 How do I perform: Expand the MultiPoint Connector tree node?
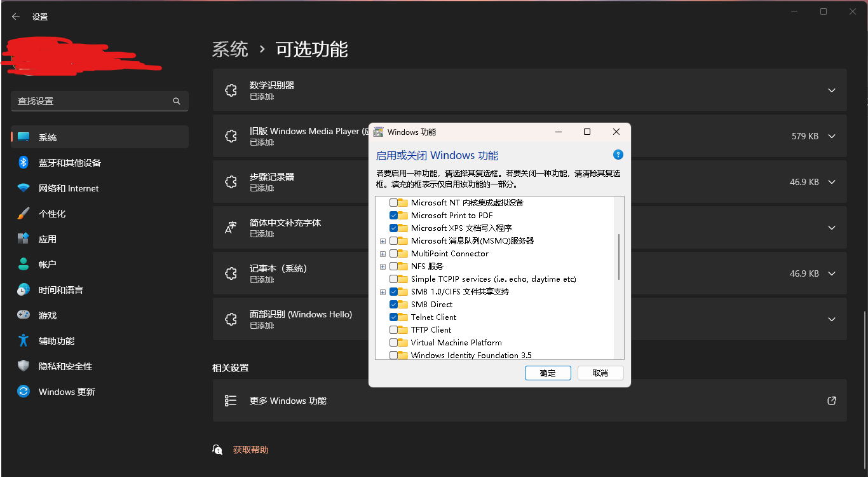pyautogui.click(x=383, y=254)
